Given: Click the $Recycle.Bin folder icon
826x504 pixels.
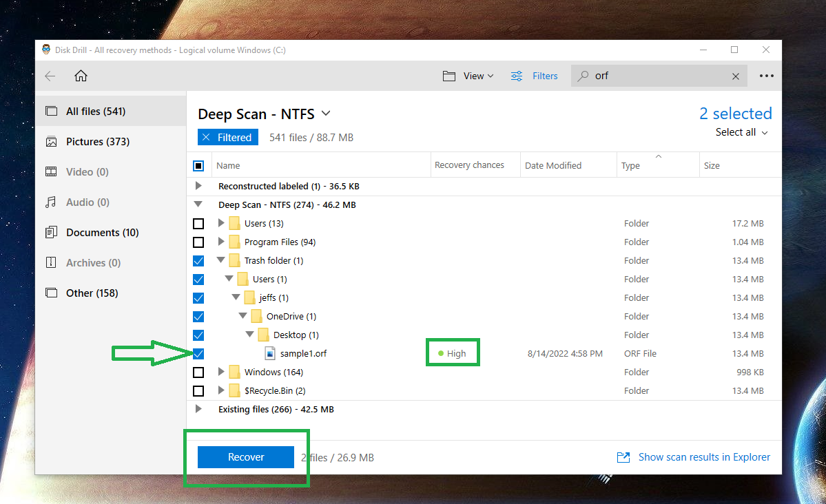Looking at the screenshot, I should point(234,390).
